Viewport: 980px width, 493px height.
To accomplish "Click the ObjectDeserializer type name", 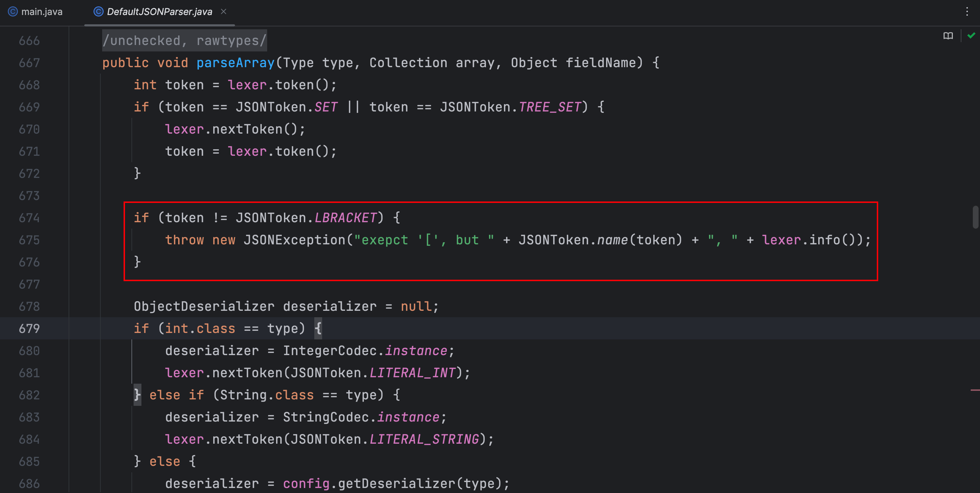I will (204, 307).
